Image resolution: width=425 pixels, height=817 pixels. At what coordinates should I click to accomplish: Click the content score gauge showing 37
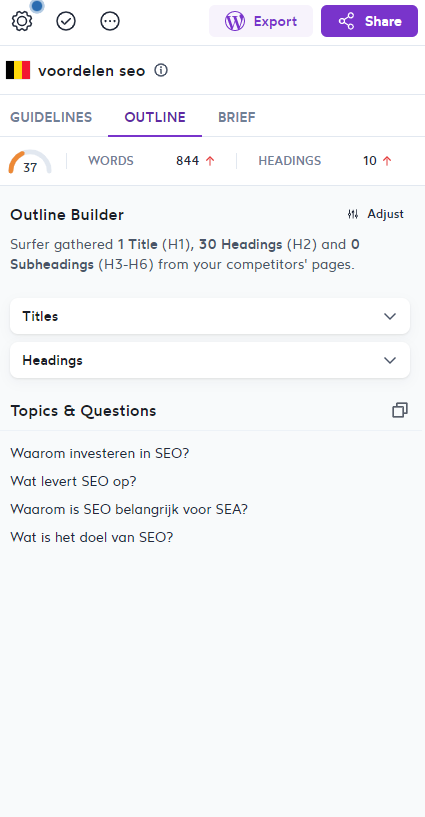coord(30,162)
